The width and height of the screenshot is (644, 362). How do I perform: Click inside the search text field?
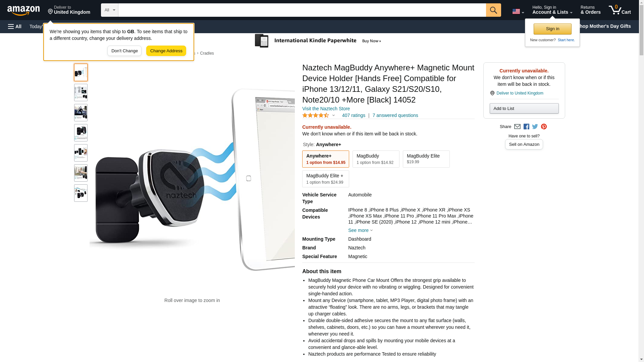click(x=302, y=10)
